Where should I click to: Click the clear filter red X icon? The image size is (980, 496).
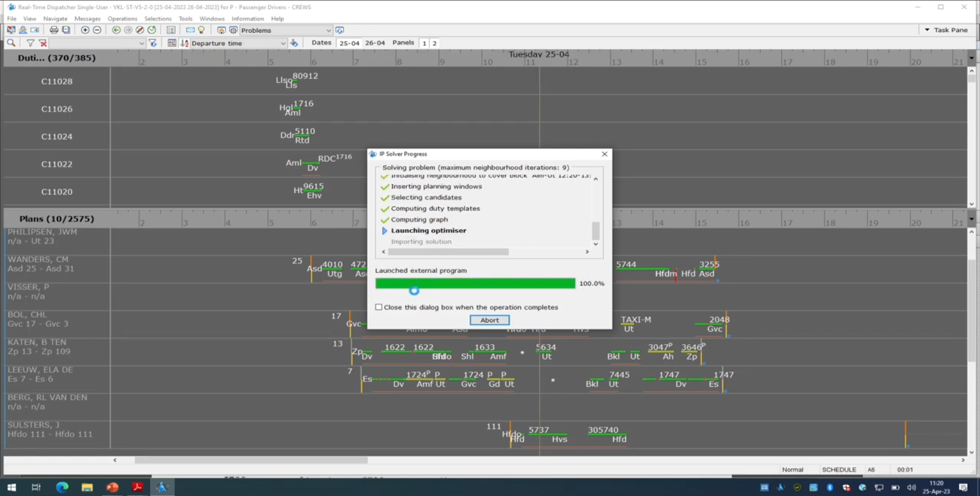(x=43, y=44)
